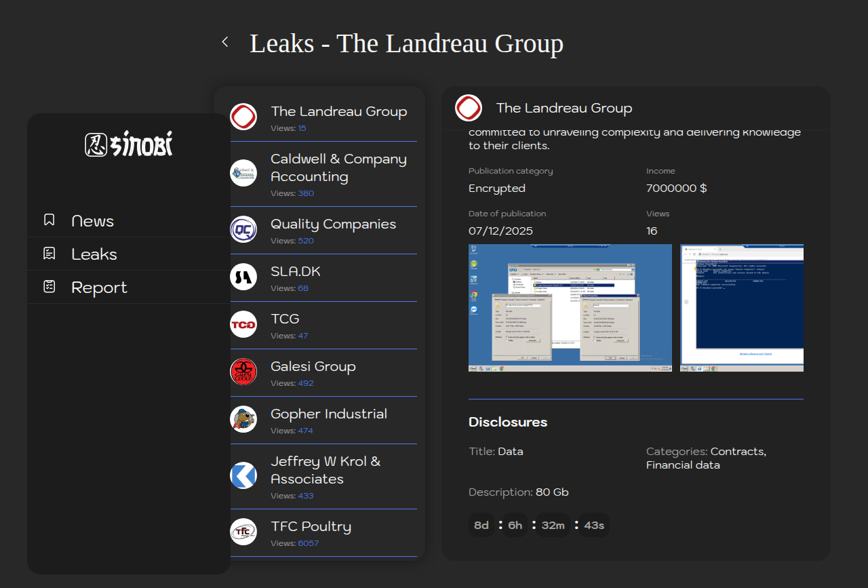Click the back arrow beside the Leaks title
This screenshot has height=588, width=868.
click(x=225, y=42)
